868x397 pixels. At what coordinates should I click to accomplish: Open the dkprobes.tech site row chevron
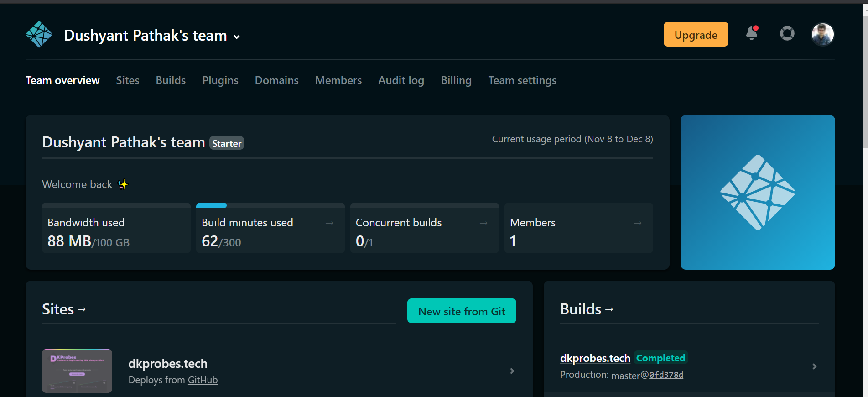tap(512, 371)
